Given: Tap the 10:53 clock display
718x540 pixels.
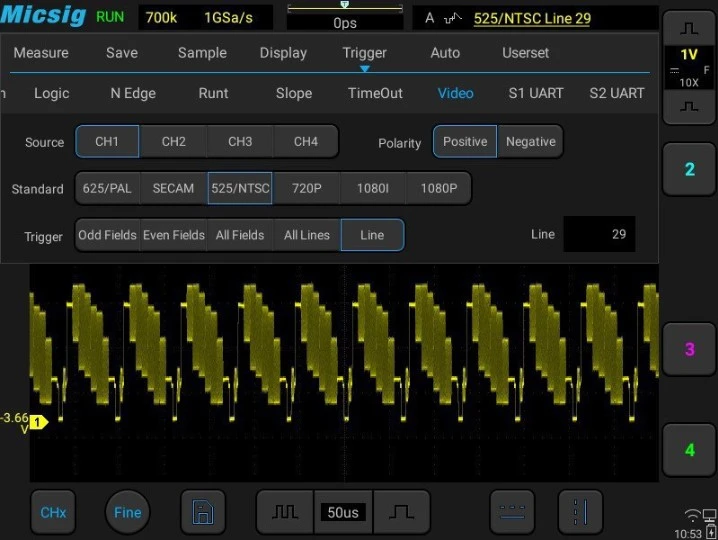Looking at the screenshot, I should coord(688,534).
